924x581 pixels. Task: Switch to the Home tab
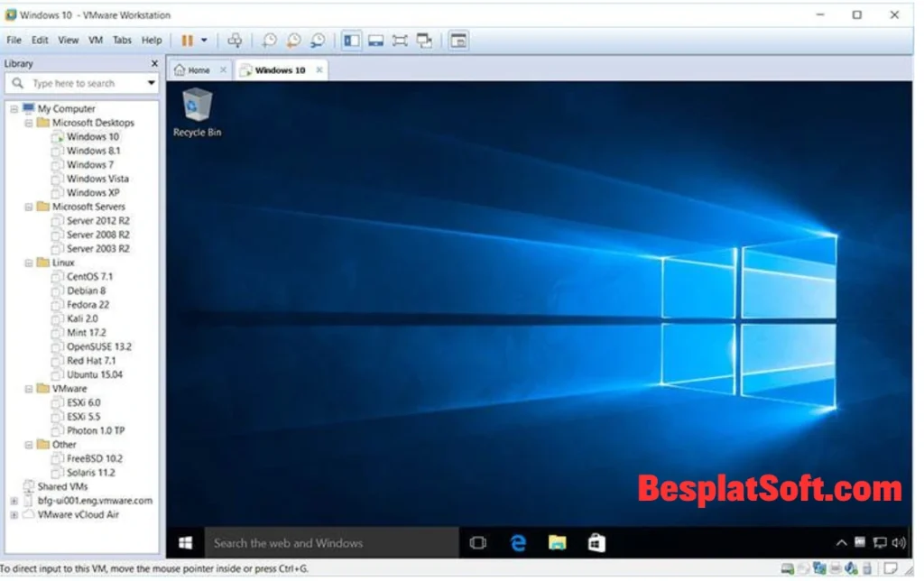[x=198, y=69]
